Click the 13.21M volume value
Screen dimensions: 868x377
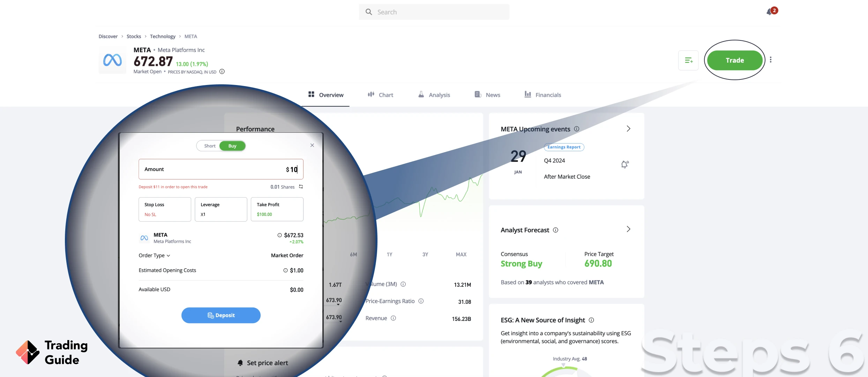pos(463,285)
